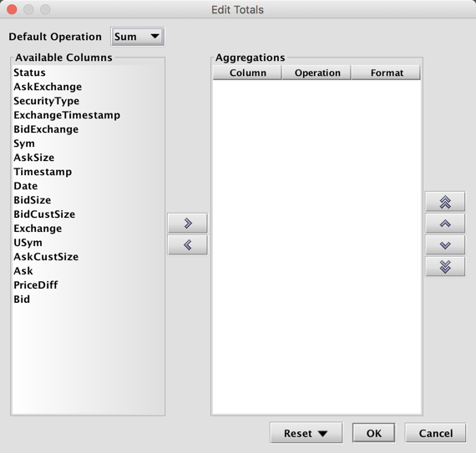
Task: Cancel the Edit Totals dialog
Action: (x=435, y=433)
